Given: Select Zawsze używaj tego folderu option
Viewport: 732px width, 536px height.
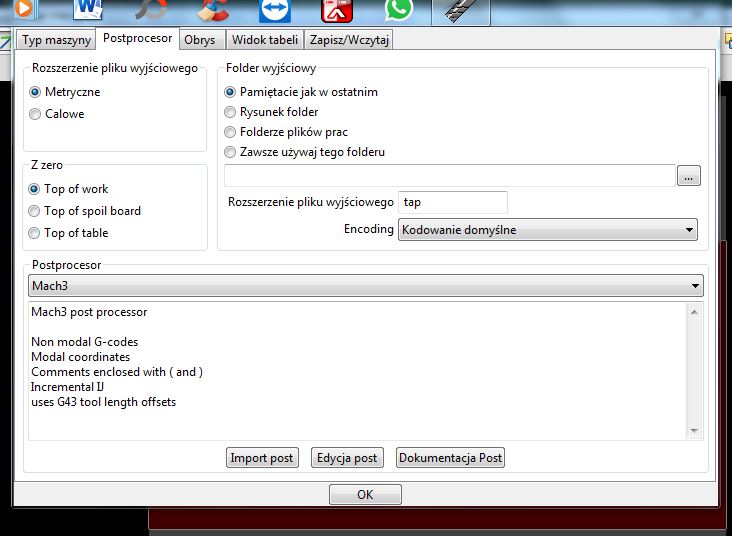Looking at the screenshot, I should (231, 152).
